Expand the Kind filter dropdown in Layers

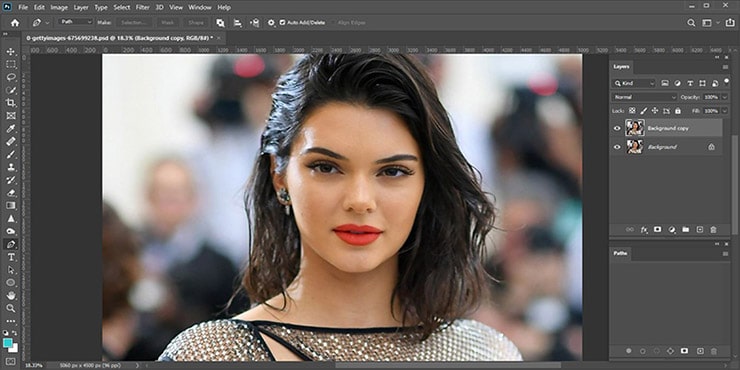pyautogui.click(x=634, y=83)
